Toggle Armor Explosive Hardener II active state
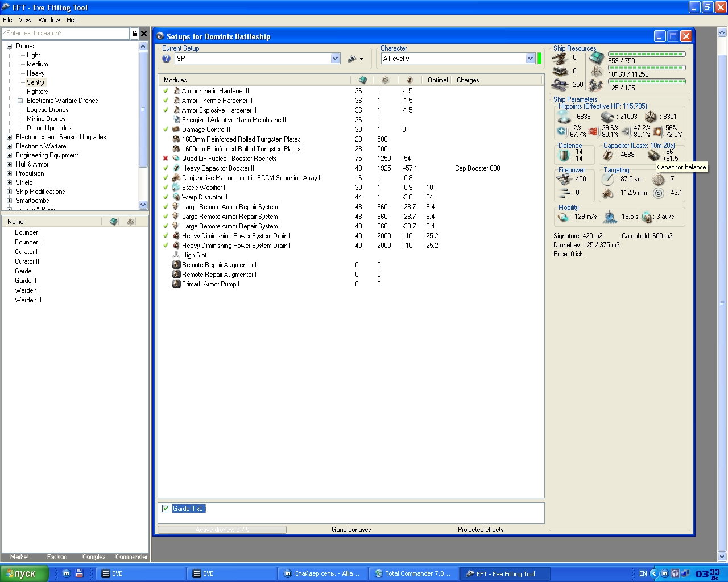 pos(166,110)
